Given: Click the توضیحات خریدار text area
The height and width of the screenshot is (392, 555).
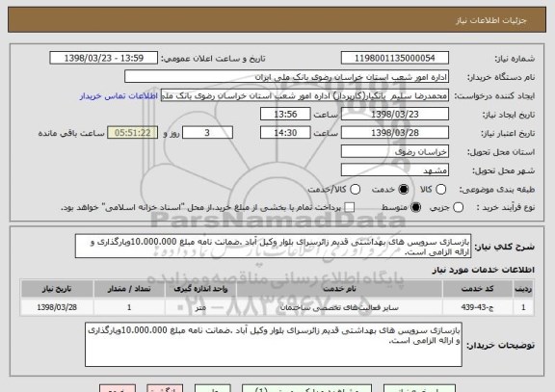Looking at the screenshot, I should click(x=274, y=345).
